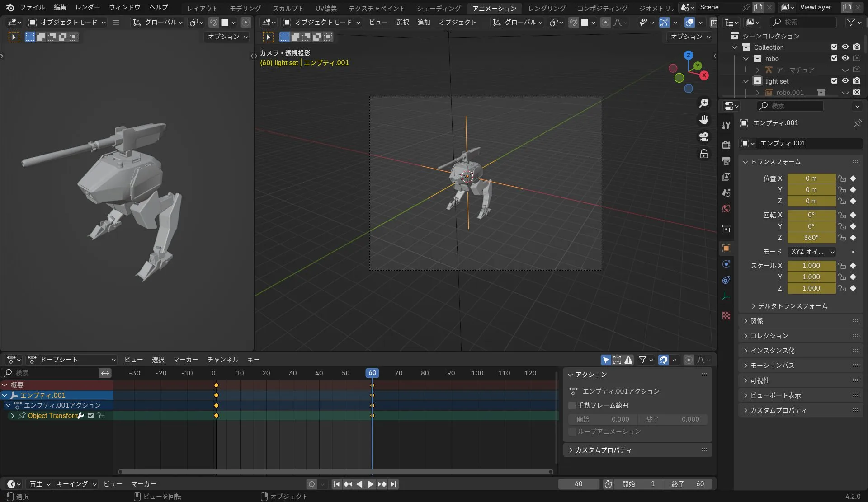Open the Object properties tab icon

click(726, 248)
